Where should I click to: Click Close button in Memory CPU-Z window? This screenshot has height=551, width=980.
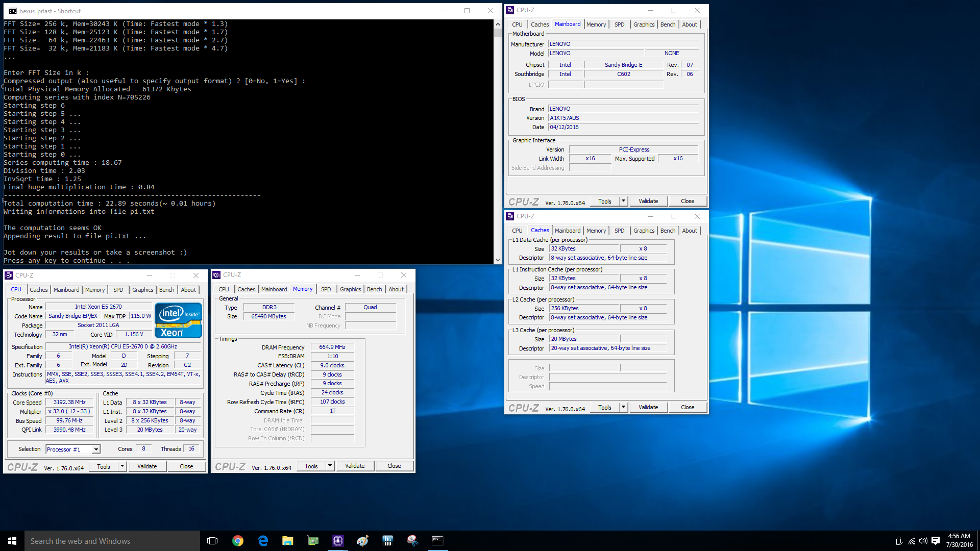[394, 466]
